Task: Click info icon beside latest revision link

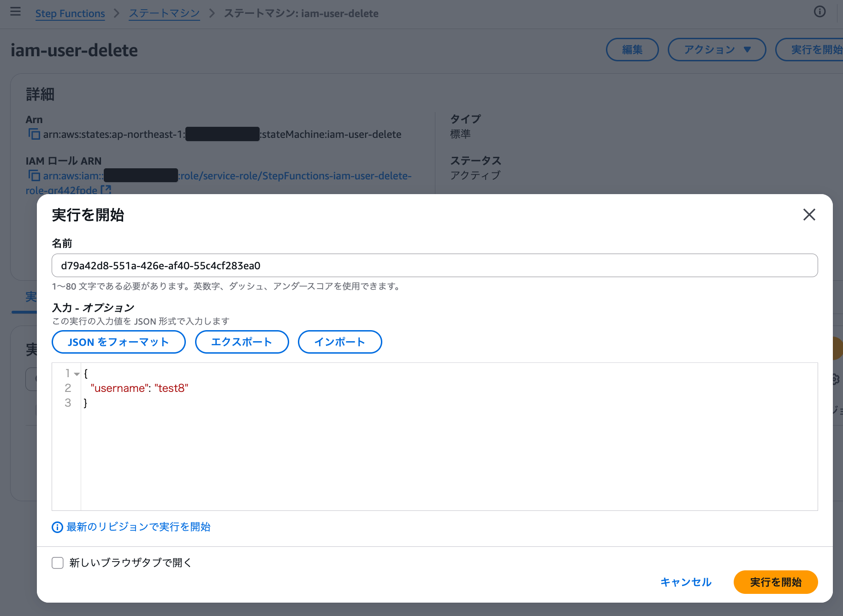Action: click(57, 527)
